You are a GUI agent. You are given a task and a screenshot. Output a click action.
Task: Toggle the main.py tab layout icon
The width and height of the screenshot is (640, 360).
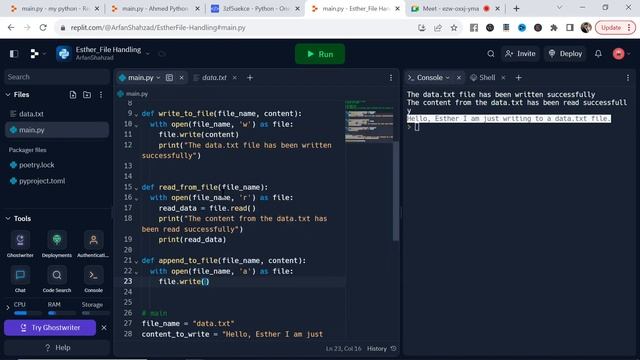click(169, 78)
